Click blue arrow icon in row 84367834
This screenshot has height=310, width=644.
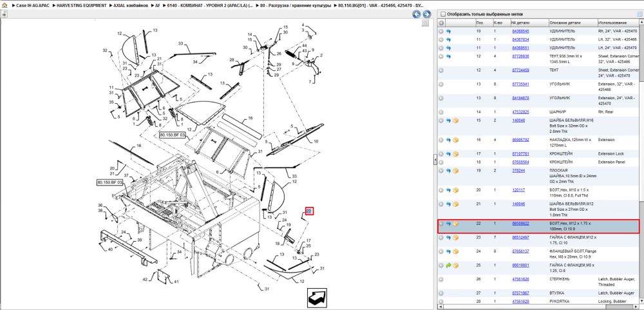point(448,40)
